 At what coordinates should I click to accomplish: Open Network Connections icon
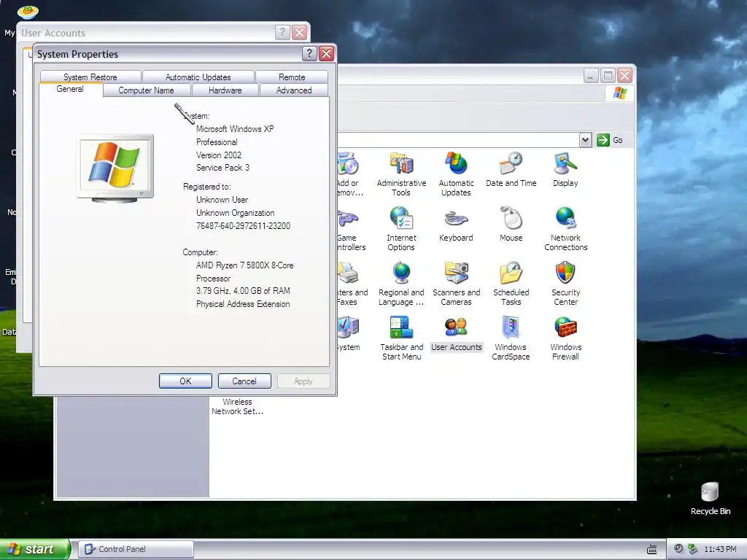[x=565, y=228]
